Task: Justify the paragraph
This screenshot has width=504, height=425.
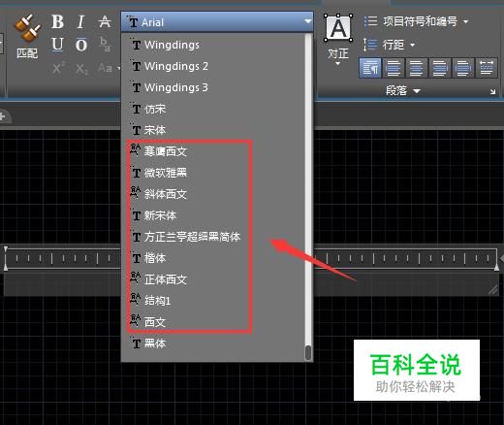Action: pos(463,68)
